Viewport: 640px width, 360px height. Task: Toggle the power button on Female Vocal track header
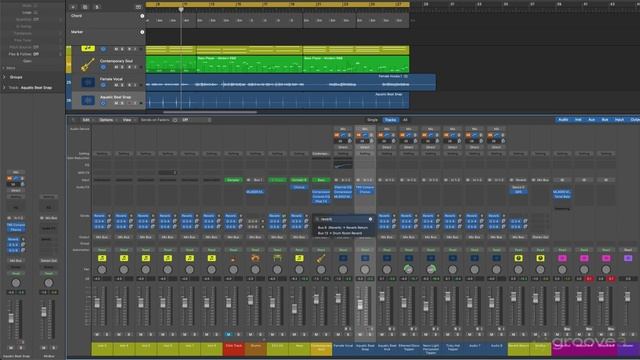click(103, 85)
